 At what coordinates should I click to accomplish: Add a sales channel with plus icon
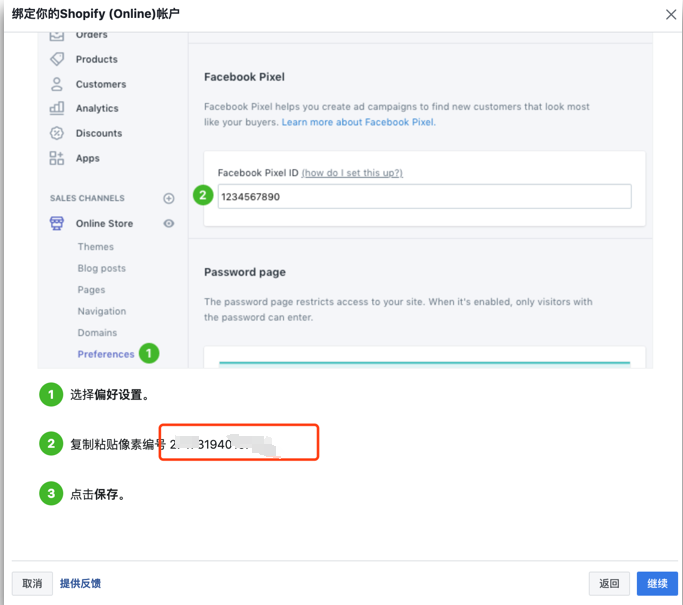[x=169, y=198]
